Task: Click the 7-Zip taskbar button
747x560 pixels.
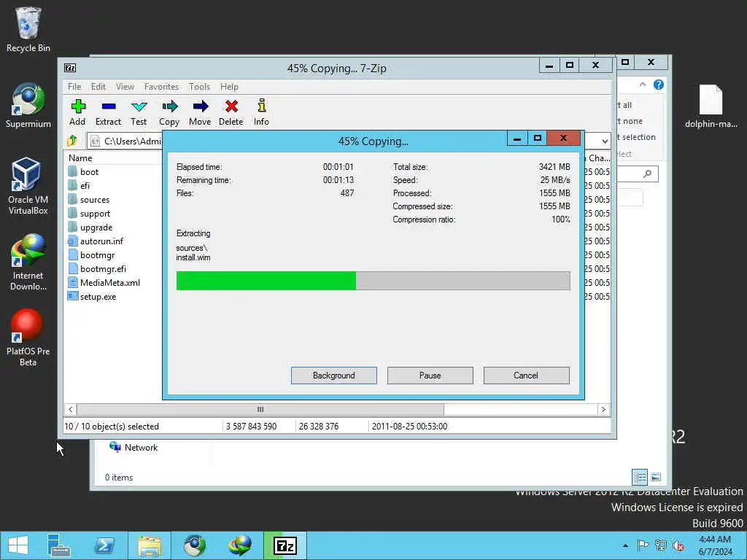Action: point(285,545)
